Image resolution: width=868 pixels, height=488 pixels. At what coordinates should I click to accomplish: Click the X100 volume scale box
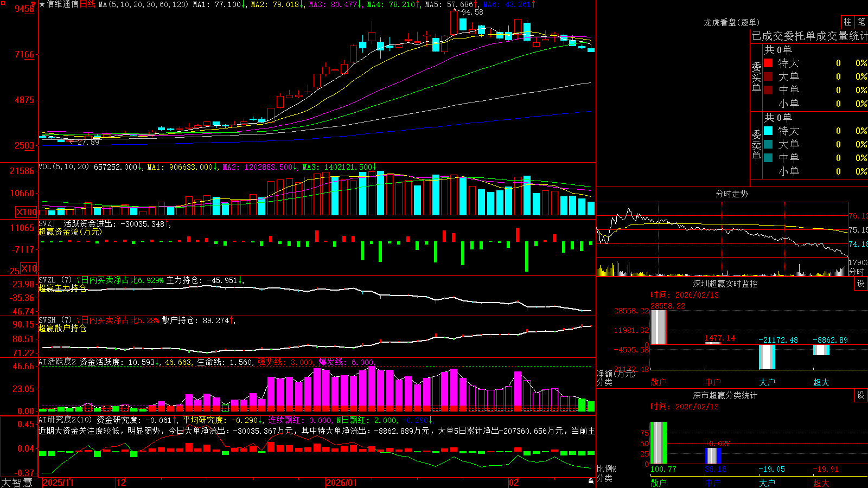[27, 212]
